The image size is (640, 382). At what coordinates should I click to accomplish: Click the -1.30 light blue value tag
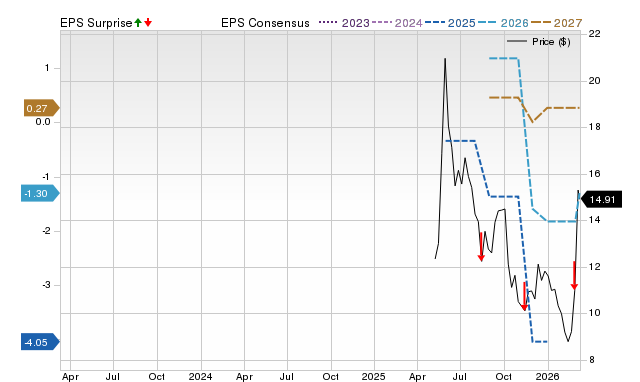[40, 193]
